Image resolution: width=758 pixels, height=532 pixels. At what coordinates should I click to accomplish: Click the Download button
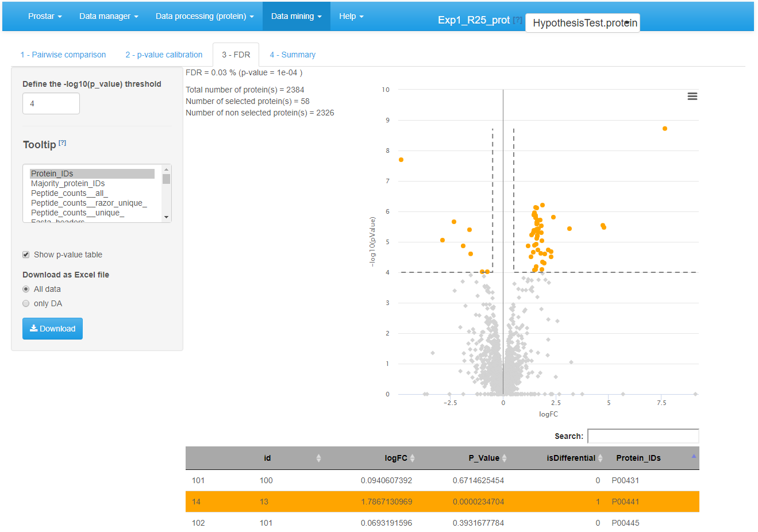[52, 329]
